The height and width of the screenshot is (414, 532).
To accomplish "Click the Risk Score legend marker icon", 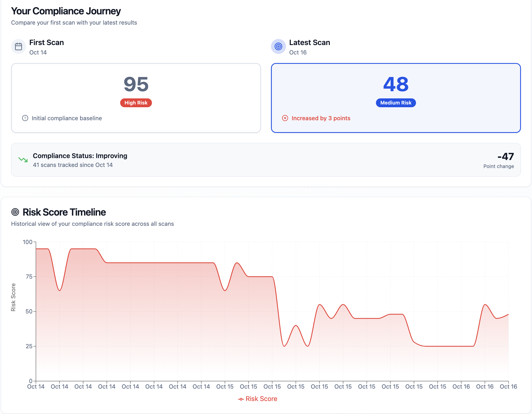I will coord(241,399).
